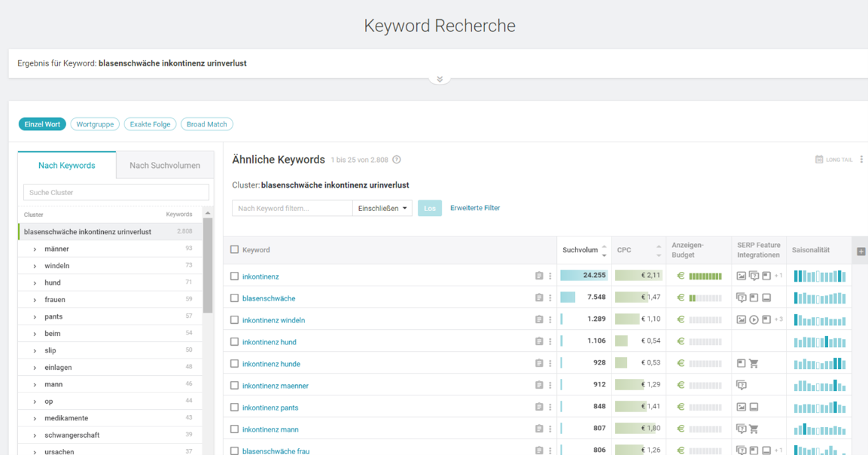Open the inkontinenz pants keyword link
The image size is (868, 455).
click(x=270, y=408)
